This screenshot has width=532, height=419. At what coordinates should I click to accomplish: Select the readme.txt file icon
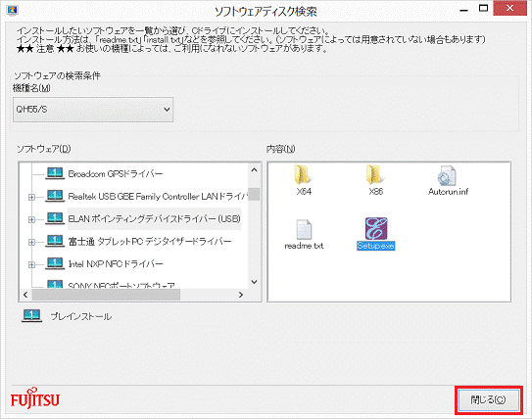(304, 229)
